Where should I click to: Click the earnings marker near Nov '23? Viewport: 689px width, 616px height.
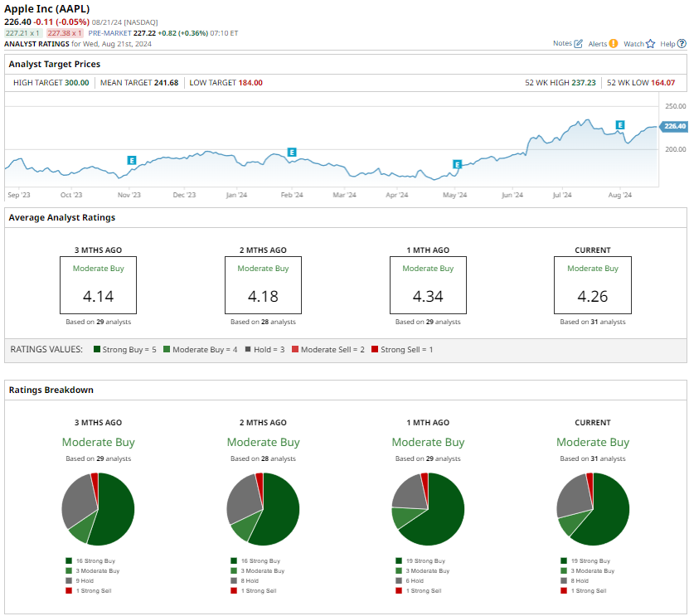(x=131, y=160)
